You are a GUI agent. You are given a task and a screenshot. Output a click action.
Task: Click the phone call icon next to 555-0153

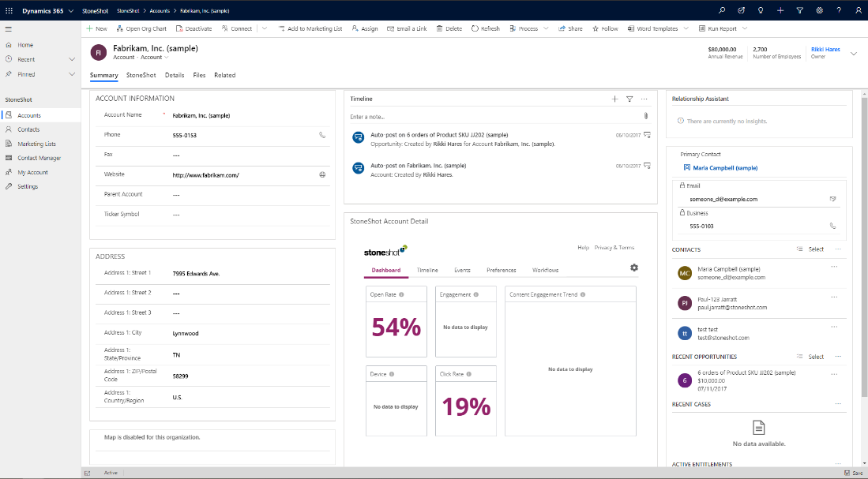pos(322,135)
